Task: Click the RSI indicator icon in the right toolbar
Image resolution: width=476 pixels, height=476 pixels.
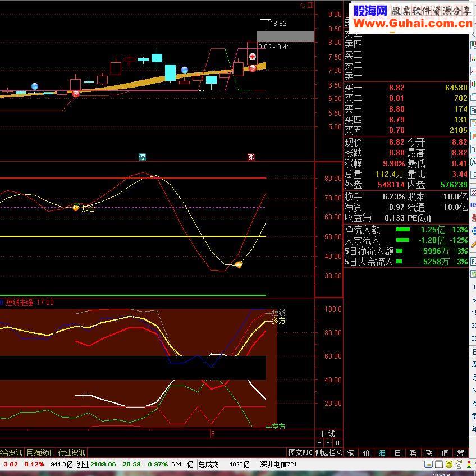Action: (473, 205)
